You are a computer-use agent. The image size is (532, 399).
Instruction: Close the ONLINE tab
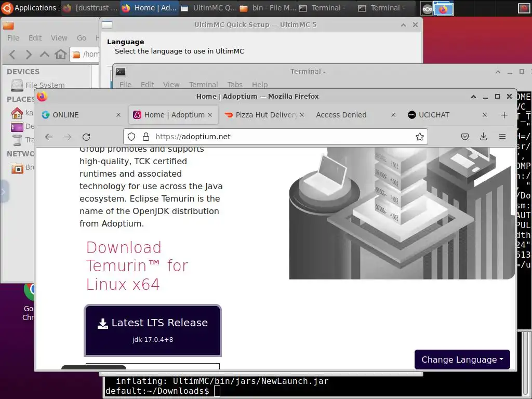click(x=118, y=115)
